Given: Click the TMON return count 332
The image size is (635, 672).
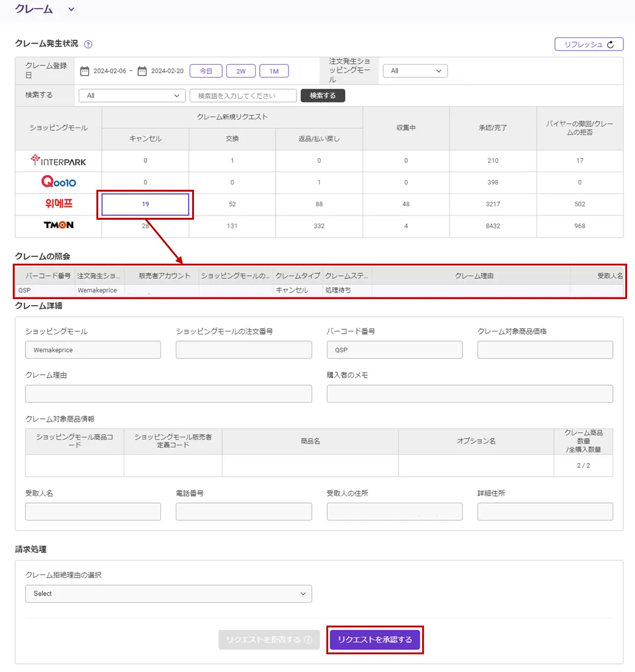Looking at the screenshot, I should coord(319,226).
